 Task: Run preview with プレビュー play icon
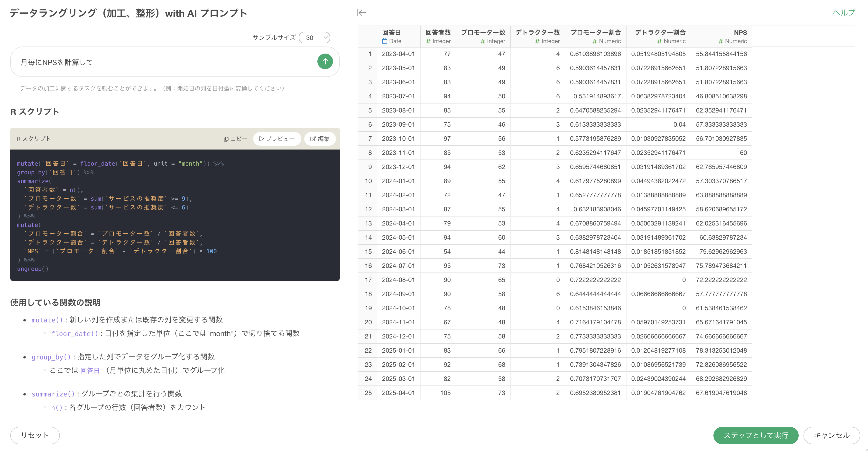(x=277, y=139)
